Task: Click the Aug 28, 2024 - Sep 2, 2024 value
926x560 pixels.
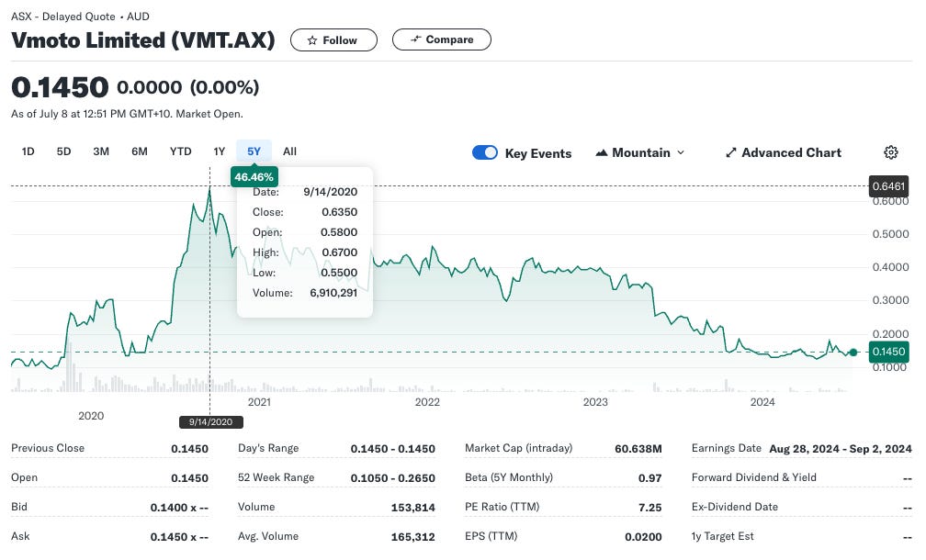Action: (x=841, y=449)
